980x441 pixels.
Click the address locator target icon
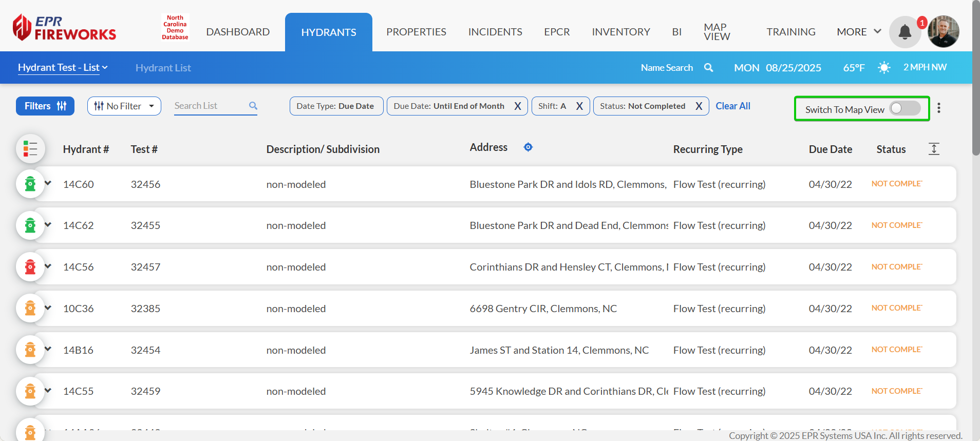pyautogui.click(x=527, y=147)
